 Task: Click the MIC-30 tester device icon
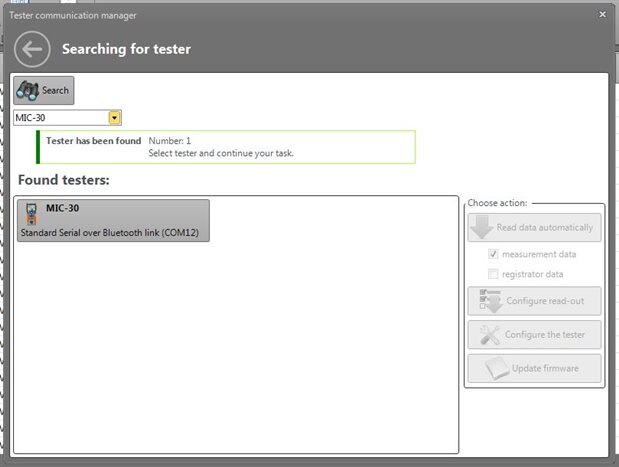[31, 214]
